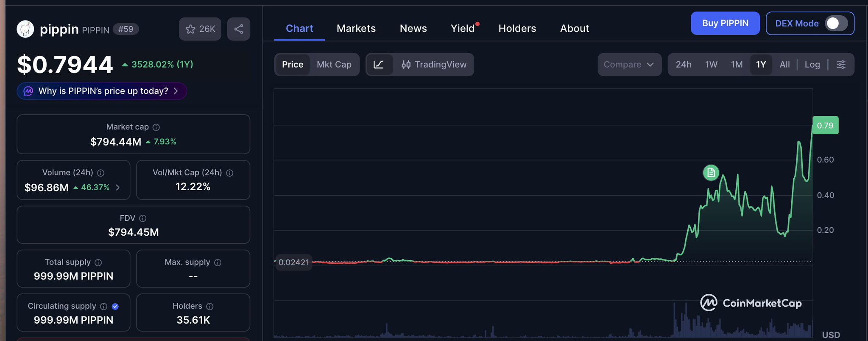868x341 pixels.
Task: Click the 0.79 current price label
Action: pyautogui.click(x=825, y=125)
